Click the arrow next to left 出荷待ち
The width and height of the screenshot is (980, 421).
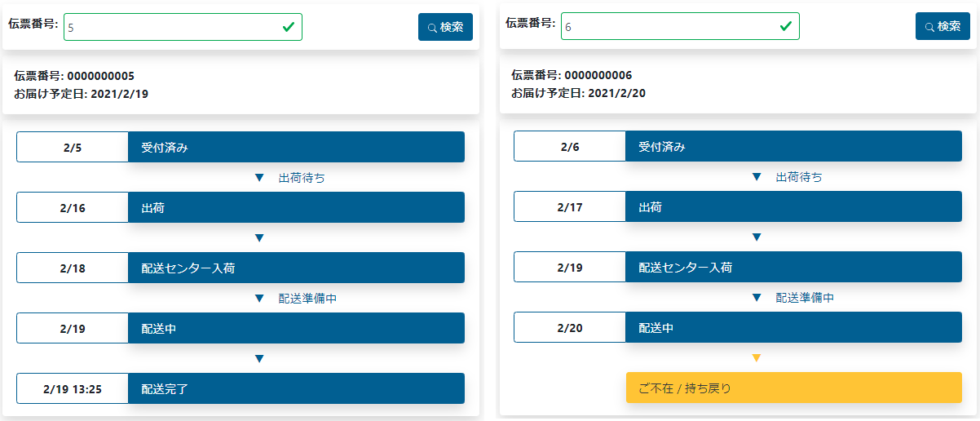pyautogui.click(x=259, y=178)
